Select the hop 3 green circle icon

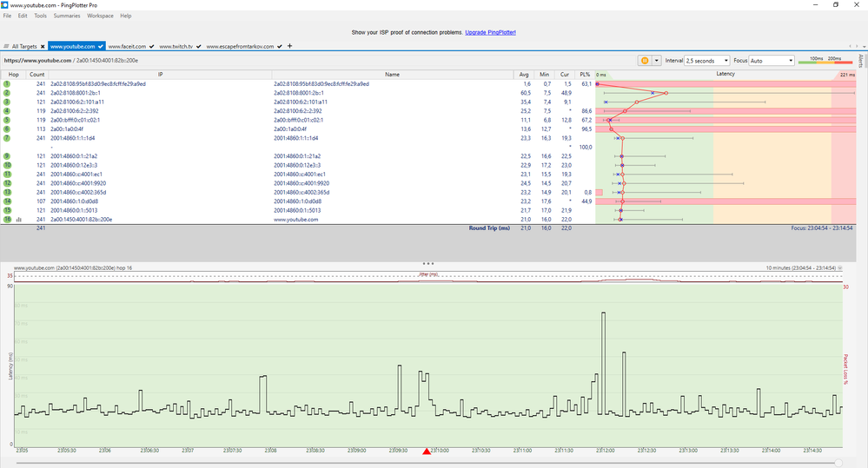point(7,102)
